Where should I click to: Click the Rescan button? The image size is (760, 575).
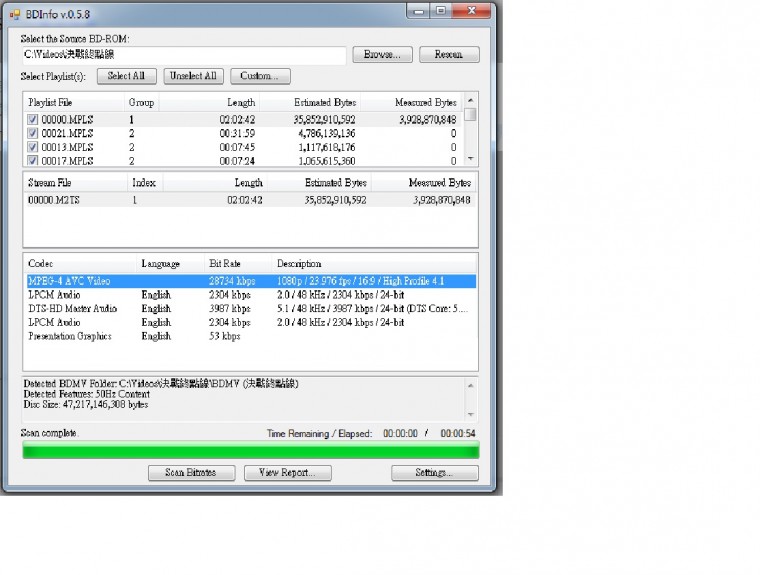449,54
